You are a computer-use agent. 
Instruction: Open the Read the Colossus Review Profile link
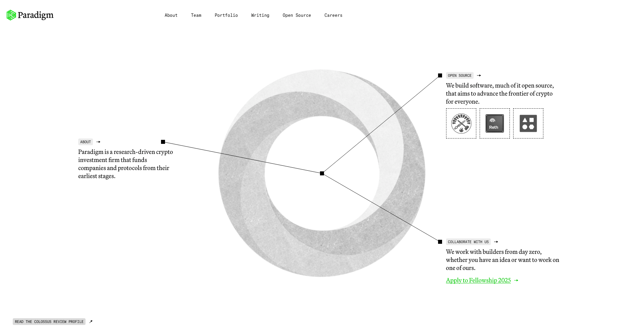pyautogui.click(x=49, y=322)
